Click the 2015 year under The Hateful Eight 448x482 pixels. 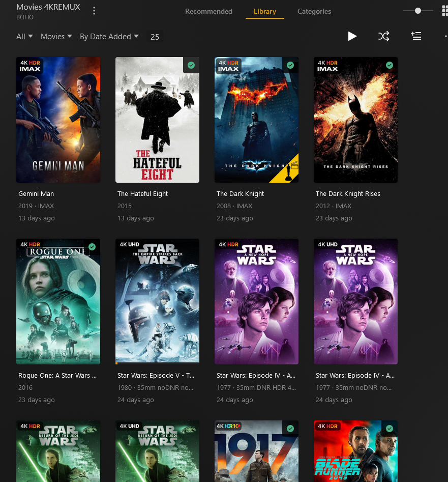(125, 206)
